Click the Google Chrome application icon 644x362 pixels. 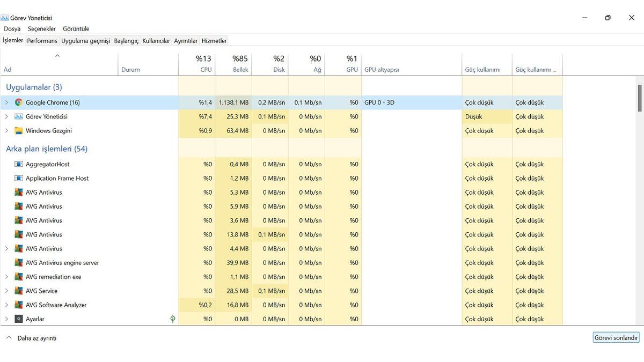point(18,102)
